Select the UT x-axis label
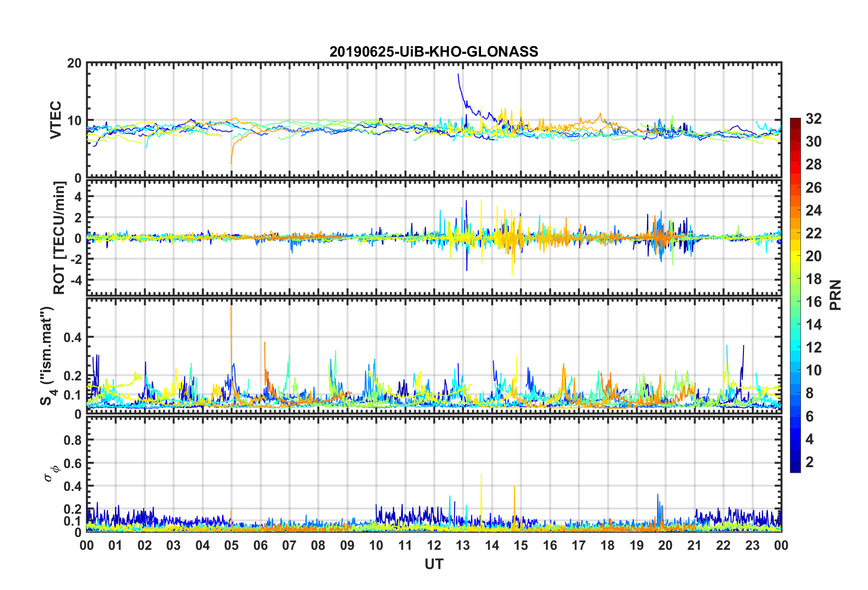868x590 pixels. 434,564
